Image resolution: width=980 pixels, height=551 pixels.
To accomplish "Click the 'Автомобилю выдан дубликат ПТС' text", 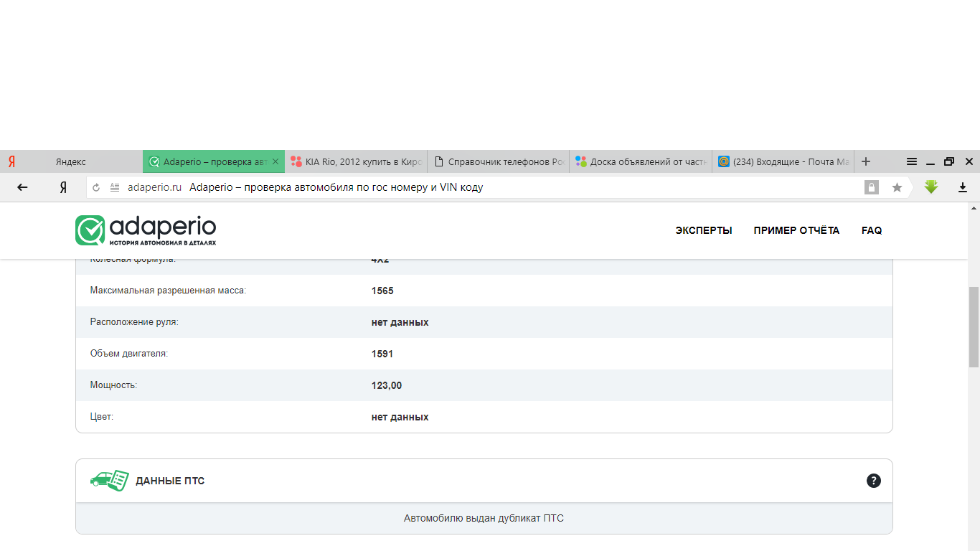I will [484, 518].
